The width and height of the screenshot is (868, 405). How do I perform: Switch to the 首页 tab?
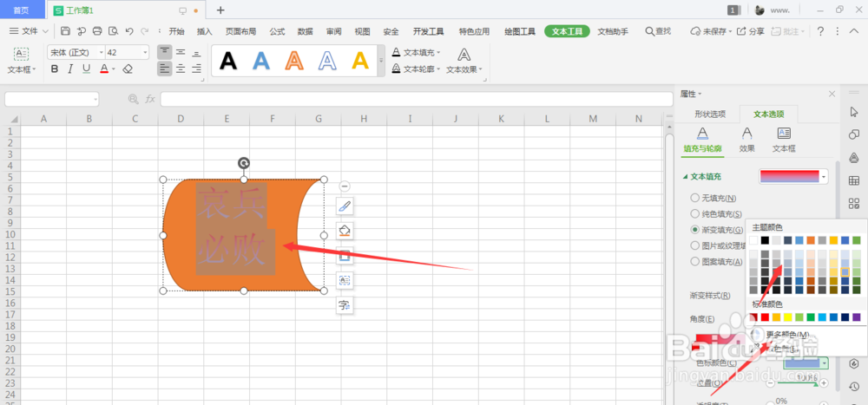point(22,10)
